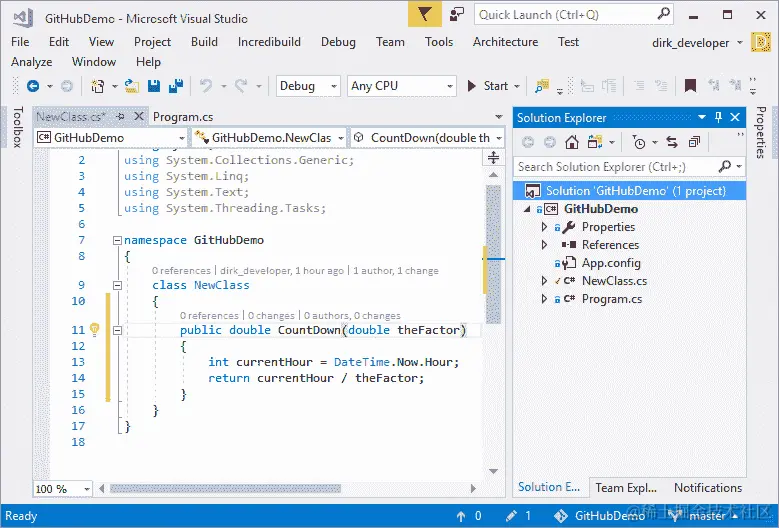
Task: Open the Analyze menu
Action: pyautogui.click(x=31, y=62)
